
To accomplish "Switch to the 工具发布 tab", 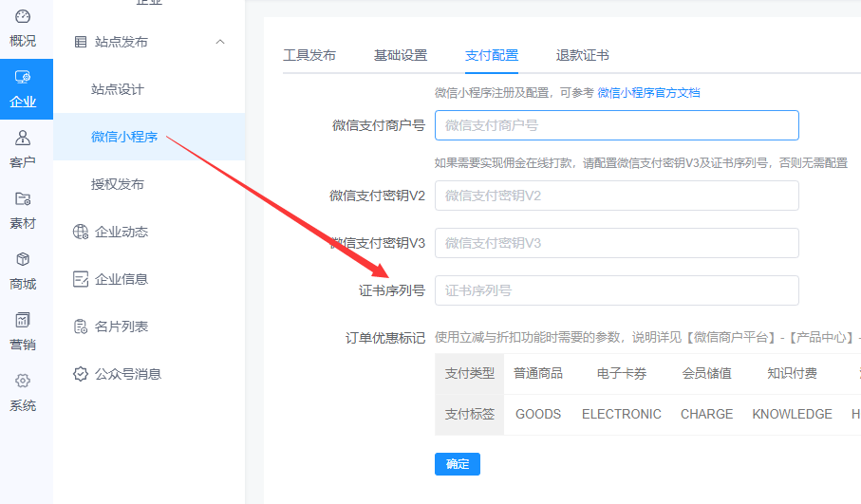I will (x=309, y=55).
